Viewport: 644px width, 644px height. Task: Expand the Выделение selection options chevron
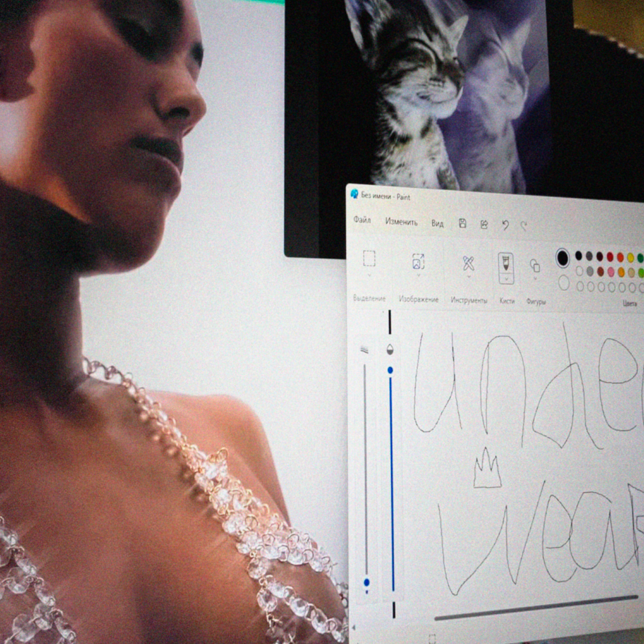[369, 275]
